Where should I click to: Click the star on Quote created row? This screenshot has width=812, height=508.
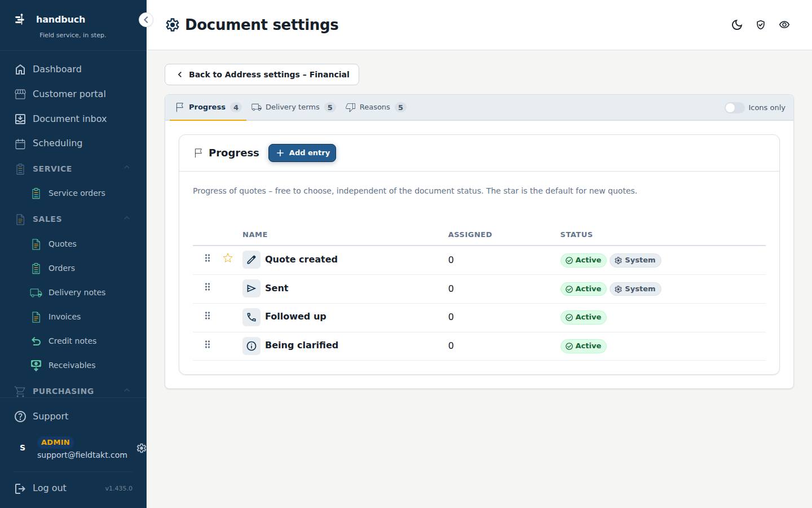228,258
